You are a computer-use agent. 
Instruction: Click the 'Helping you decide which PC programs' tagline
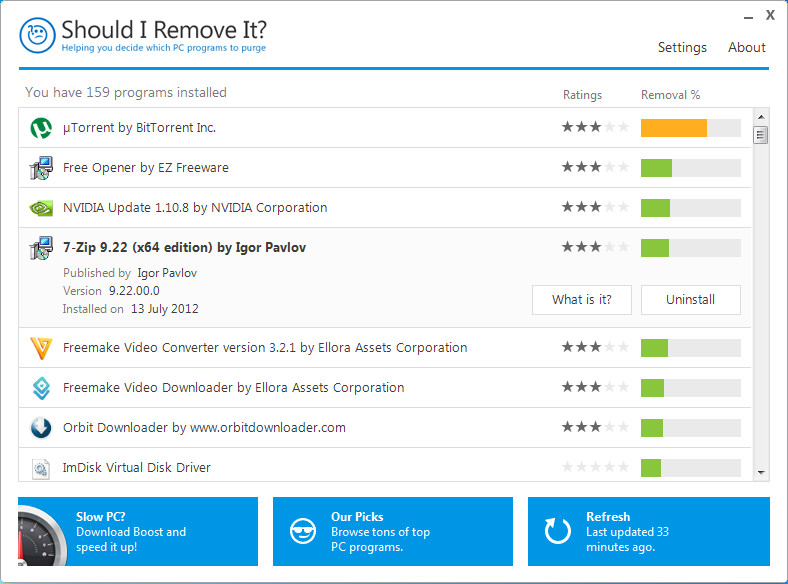(x=163, y=48)
